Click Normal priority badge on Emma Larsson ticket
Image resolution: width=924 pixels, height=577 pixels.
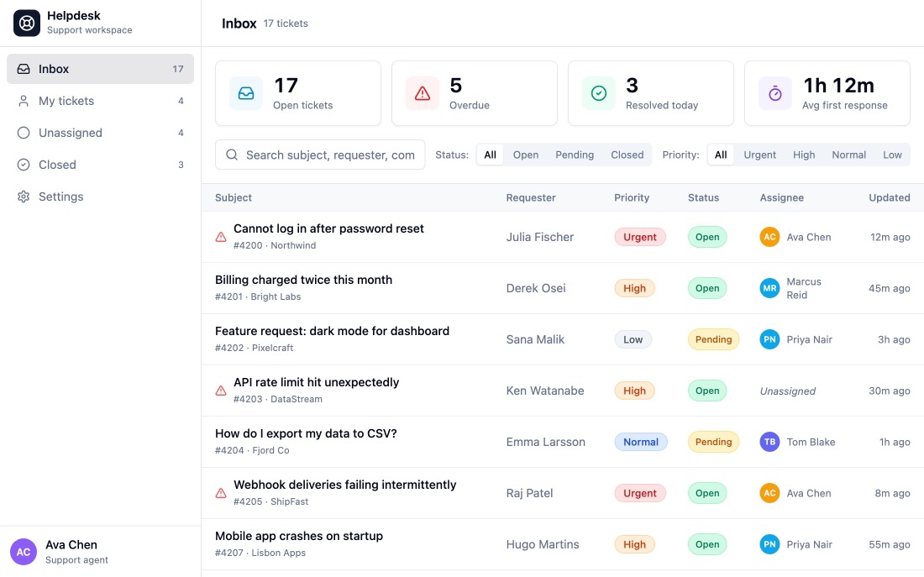[641, 442]
